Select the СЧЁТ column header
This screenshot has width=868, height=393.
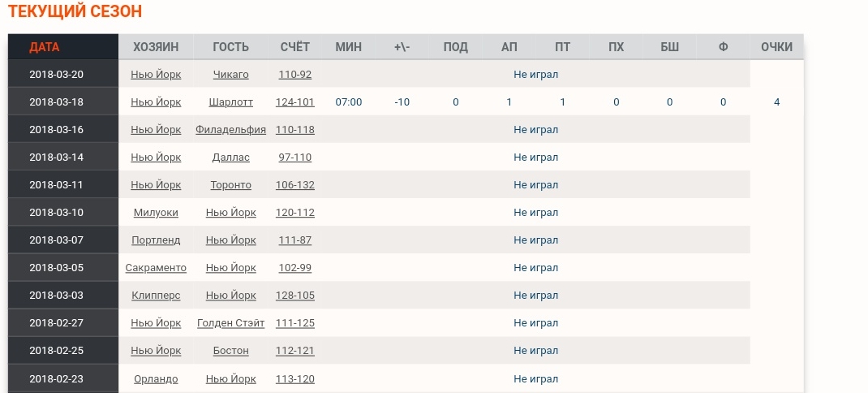(x=294, y=47)
